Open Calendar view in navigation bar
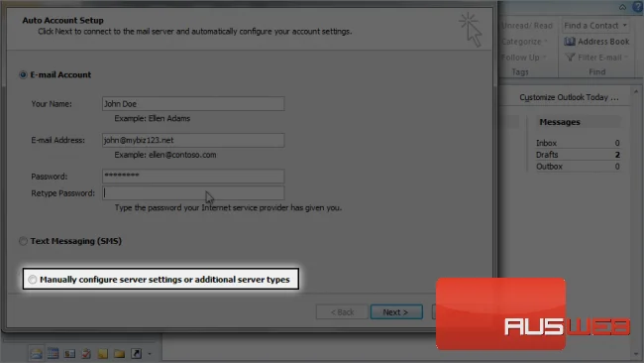 [53, 353]
